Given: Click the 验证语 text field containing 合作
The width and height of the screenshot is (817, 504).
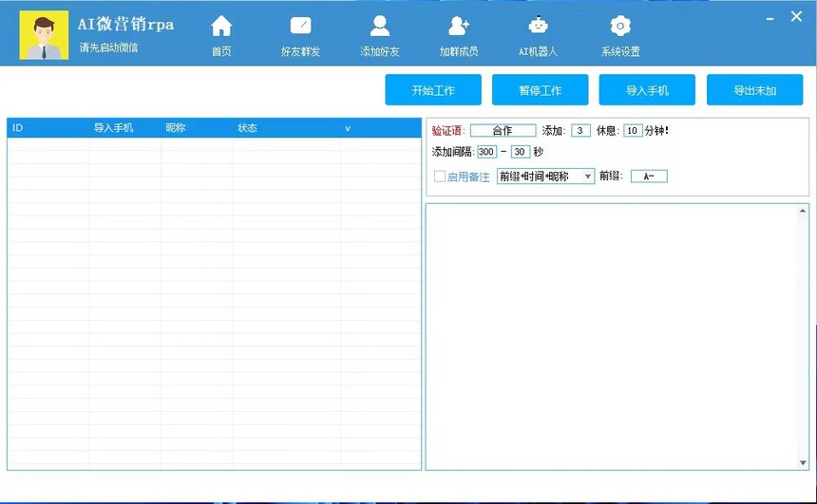Looking at the screenshot, I should point(503,131).
